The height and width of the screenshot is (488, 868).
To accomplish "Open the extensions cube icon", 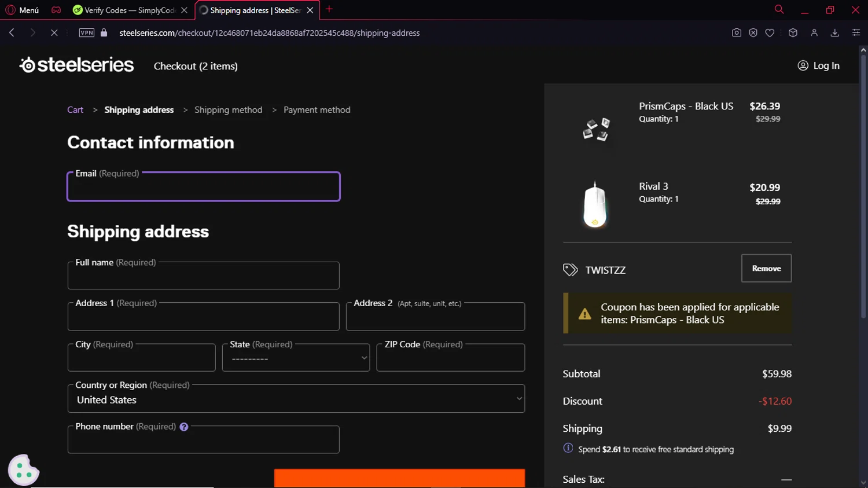I will click(x=793, y=33).
